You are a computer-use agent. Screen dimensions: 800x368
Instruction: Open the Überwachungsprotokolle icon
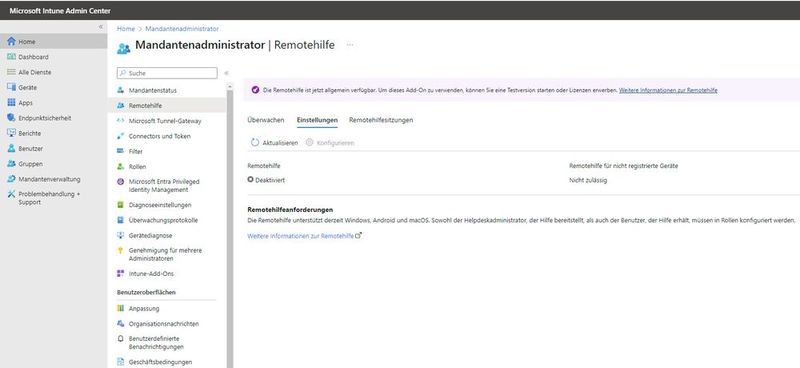click(120, 220)
